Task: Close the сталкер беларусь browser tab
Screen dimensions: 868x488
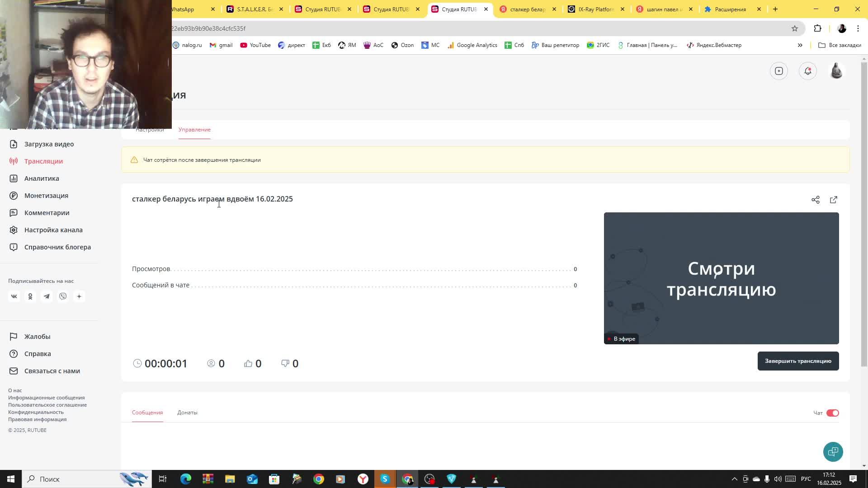Action: coord(554,9)
